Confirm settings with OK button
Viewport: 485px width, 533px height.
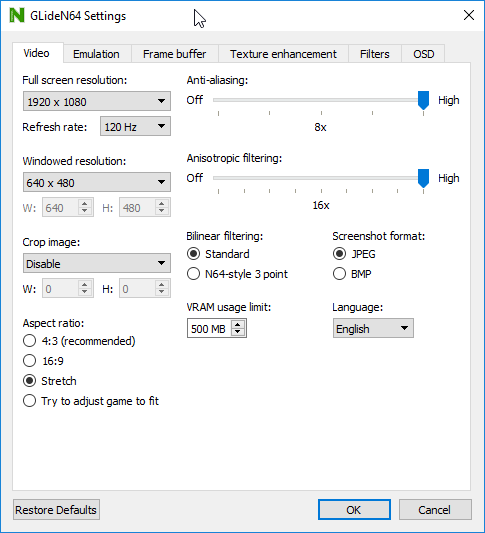354,510
